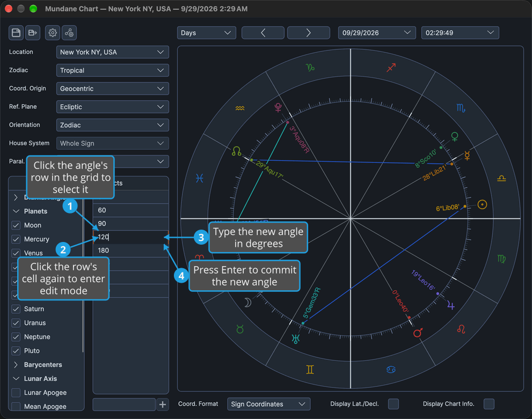Click the North Node glyph in chart

click(237, 151)
